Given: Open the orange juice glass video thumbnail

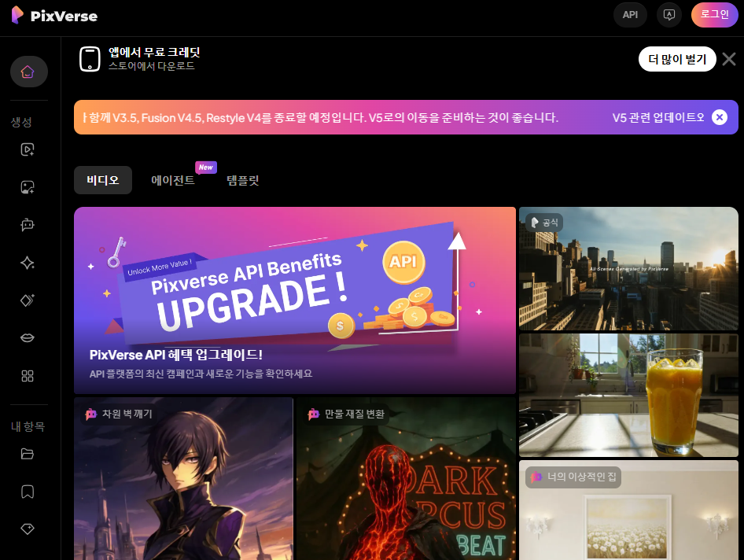Looking at the screenshot, I should pos(628,395).
